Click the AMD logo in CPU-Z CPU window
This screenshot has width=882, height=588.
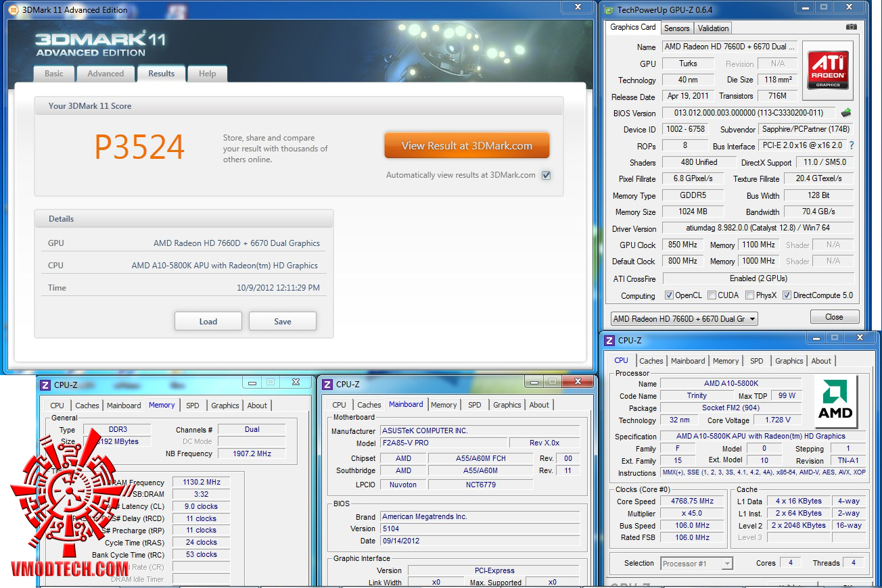pos(836,401)
